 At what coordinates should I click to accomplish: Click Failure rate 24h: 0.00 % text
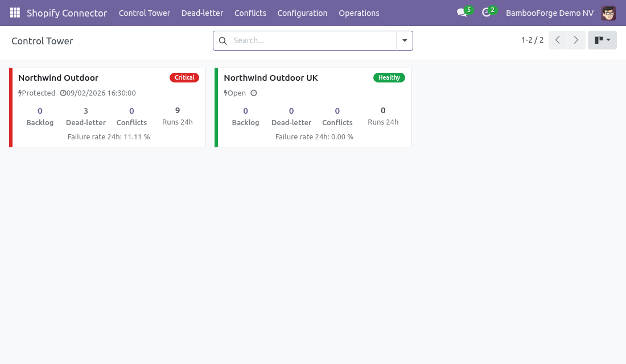click(314, 137)
